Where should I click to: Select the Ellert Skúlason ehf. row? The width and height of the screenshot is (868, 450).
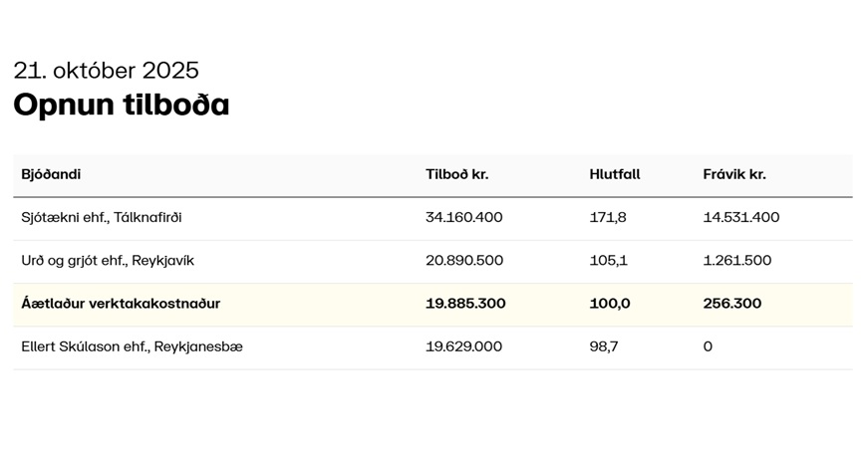[132, 346]
